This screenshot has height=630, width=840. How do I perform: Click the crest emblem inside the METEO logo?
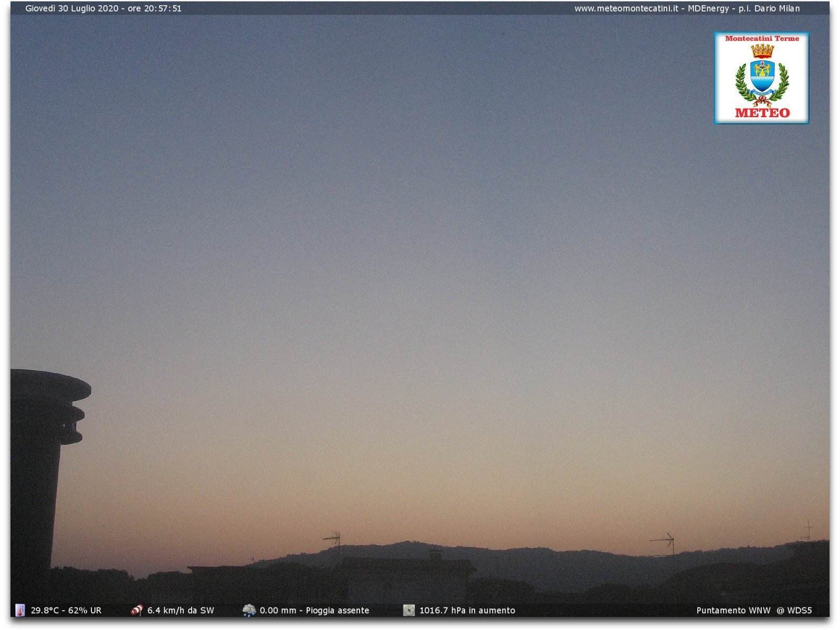click(x=762, y=75)
